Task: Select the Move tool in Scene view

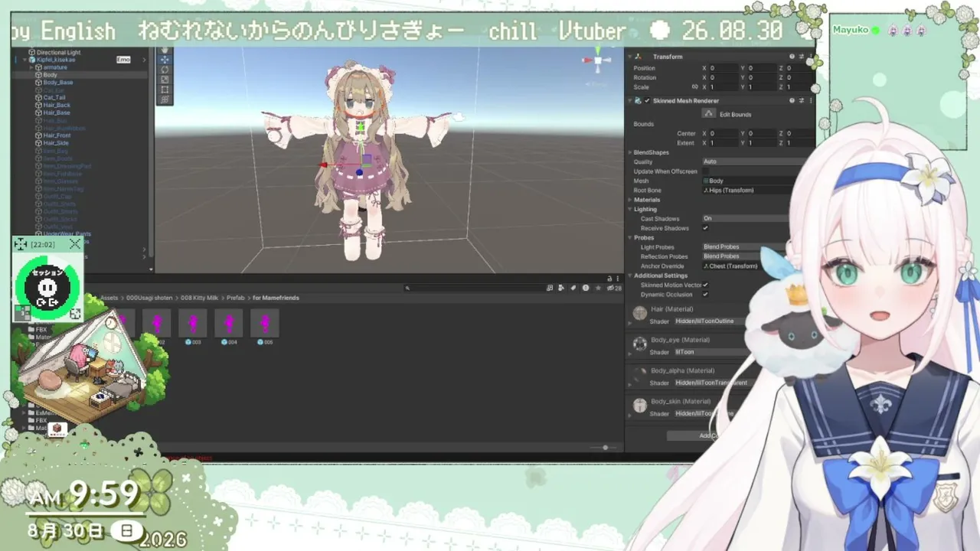Action: click(164, 60)
